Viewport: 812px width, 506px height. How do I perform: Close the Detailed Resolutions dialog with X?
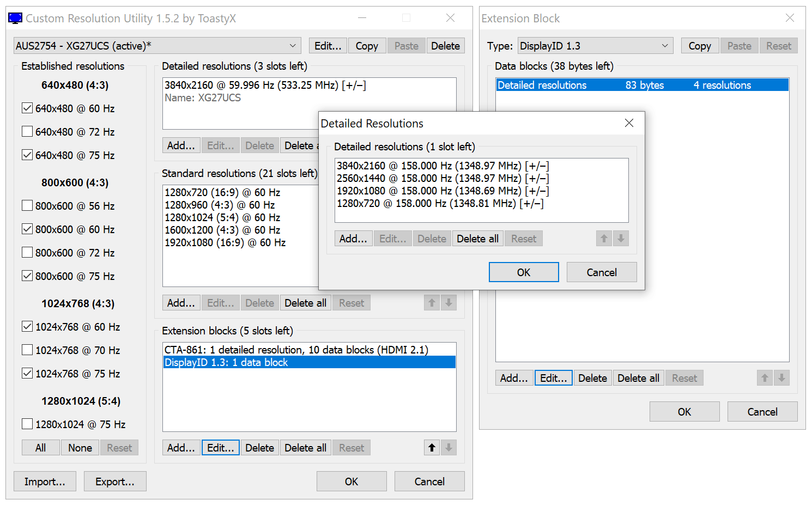pos(629,123)
